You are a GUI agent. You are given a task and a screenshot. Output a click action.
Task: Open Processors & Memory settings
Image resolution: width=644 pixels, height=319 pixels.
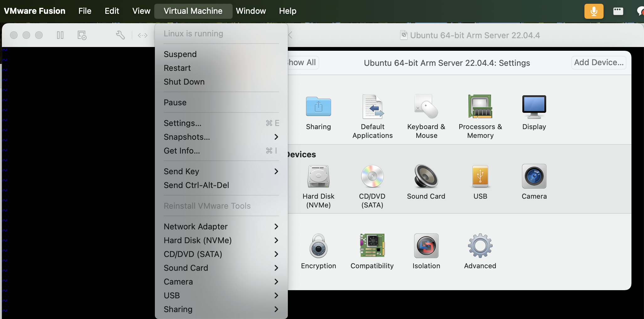[480, 107]
